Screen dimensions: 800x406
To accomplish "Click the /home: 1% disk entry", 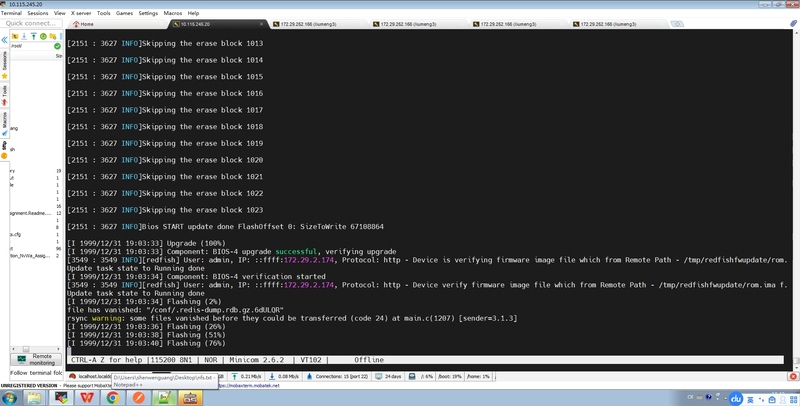I will click(x=478, y=376).
